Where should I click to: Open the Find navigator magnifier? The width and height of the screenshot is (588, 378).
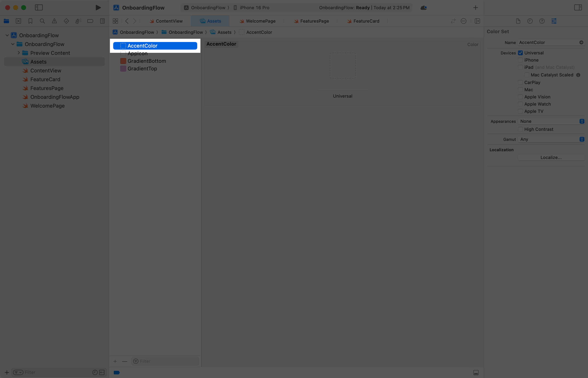tap(42, 21)
